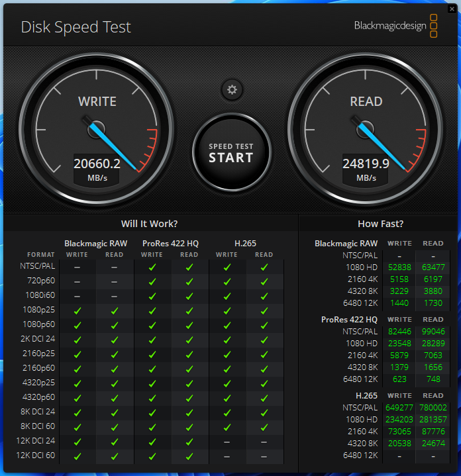Click the write speed value 20660.2
This screenshot has width=461, height=476.
pos(97,164)
